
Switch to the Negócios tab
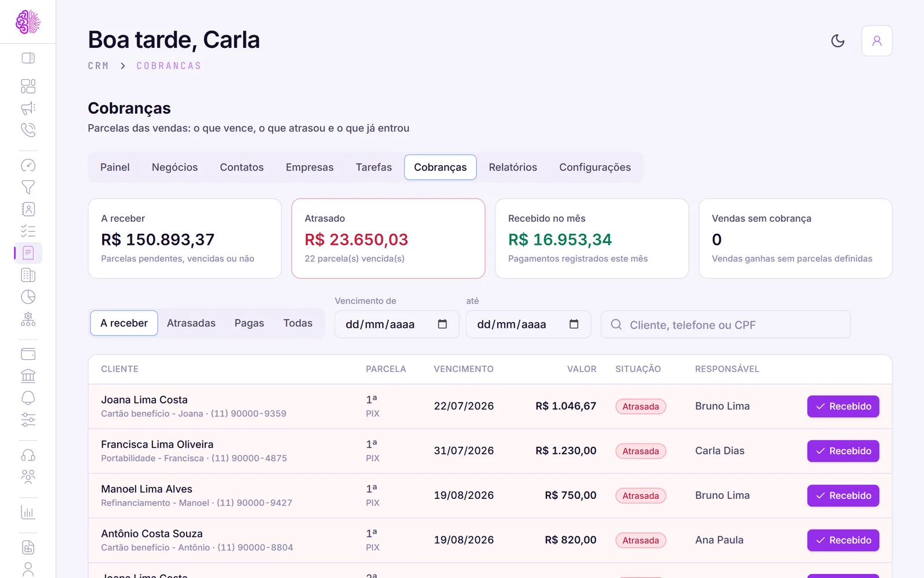pos(174,167)
